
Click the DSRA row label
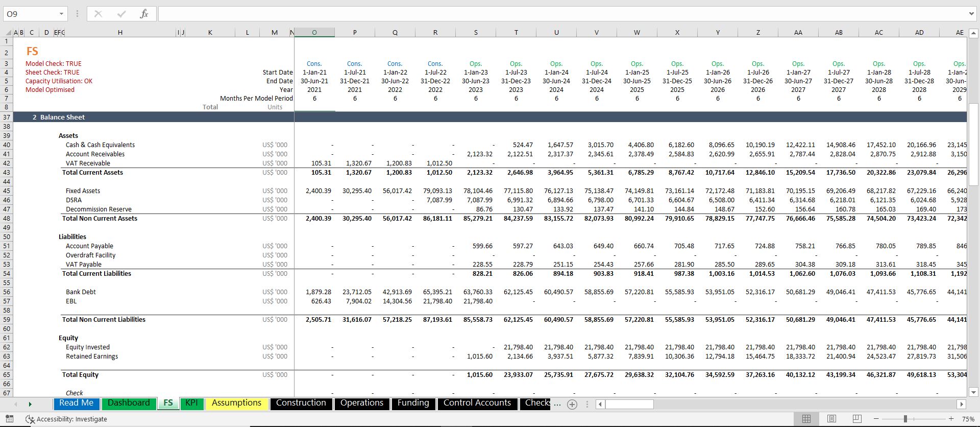73,200
